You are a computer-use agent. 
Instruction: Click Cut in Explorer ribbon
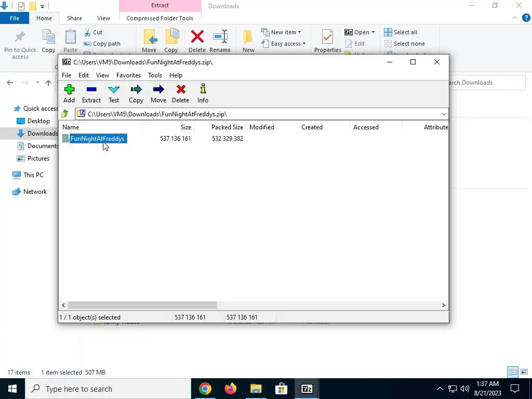[93, 32]
